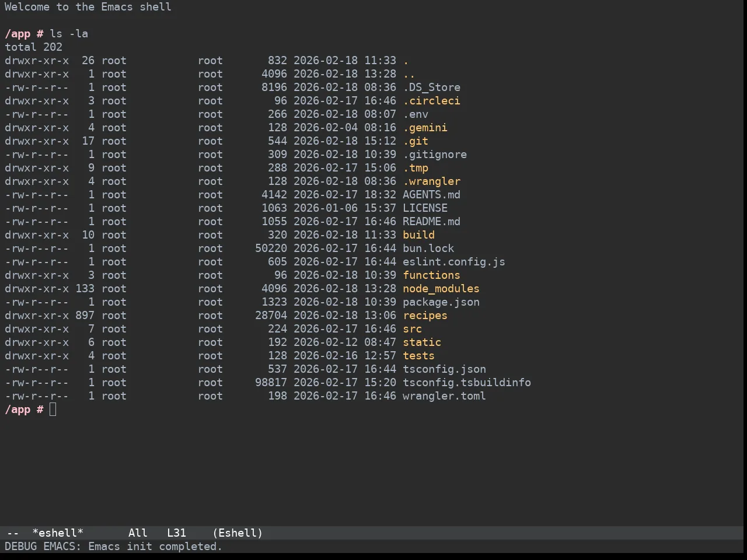Click the date 2026-01-06 on the LICENSE row

pyautogui.click(x=326, y=208)
